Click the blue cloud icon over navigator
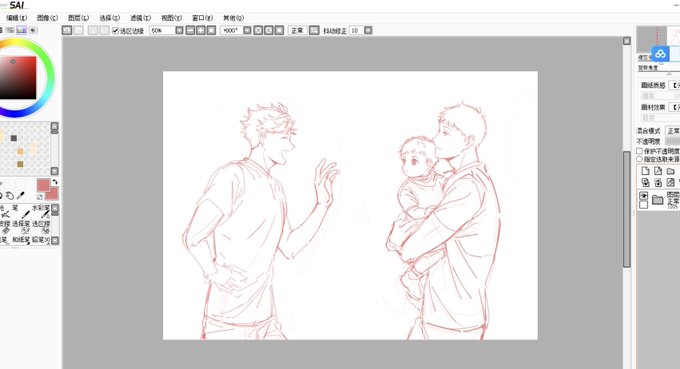This screenshot has width=680, height=369. click(x=660, y=54)
